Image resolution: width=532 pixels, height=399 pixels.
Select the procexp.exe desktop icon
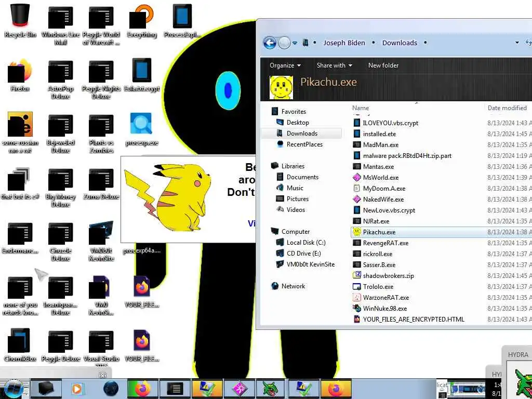(x=141, y=129)
